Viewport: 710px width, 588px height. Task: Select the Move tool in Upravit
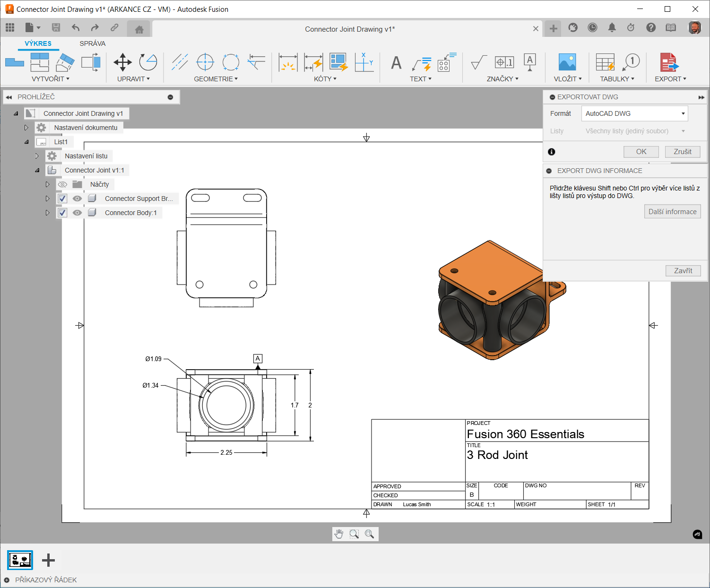pyautogui.click(x=122, y=62)
